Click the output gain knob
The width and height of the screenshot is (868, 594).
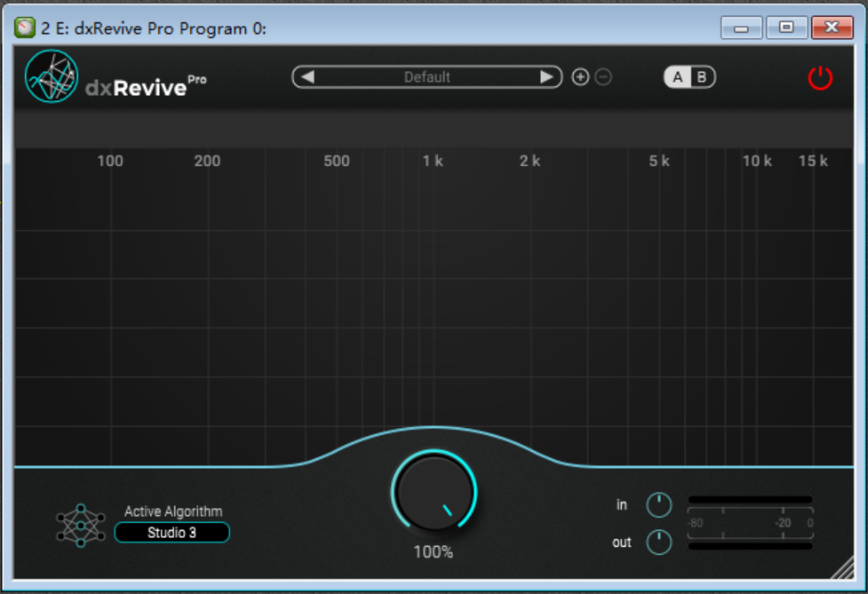[x=658, y=543]
